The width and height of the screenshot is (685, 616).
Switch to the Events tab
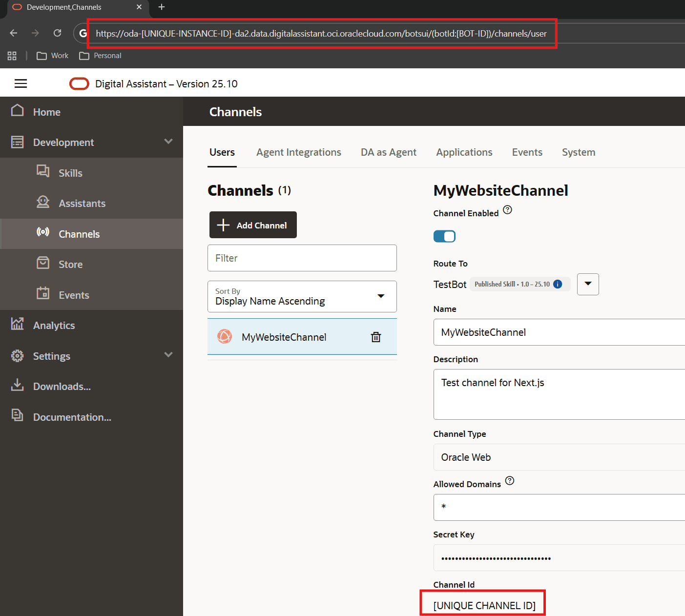click(527, 152)
